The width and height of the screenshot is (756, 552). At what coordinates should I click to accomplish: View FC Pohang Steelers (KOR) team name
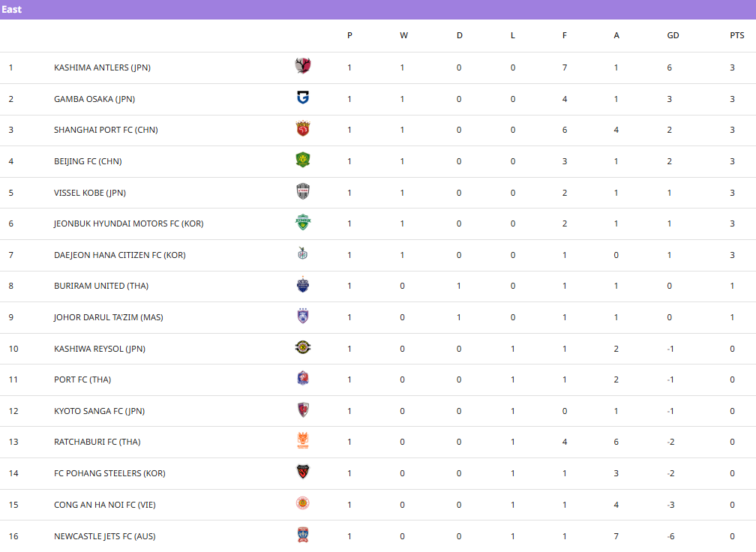110,473
